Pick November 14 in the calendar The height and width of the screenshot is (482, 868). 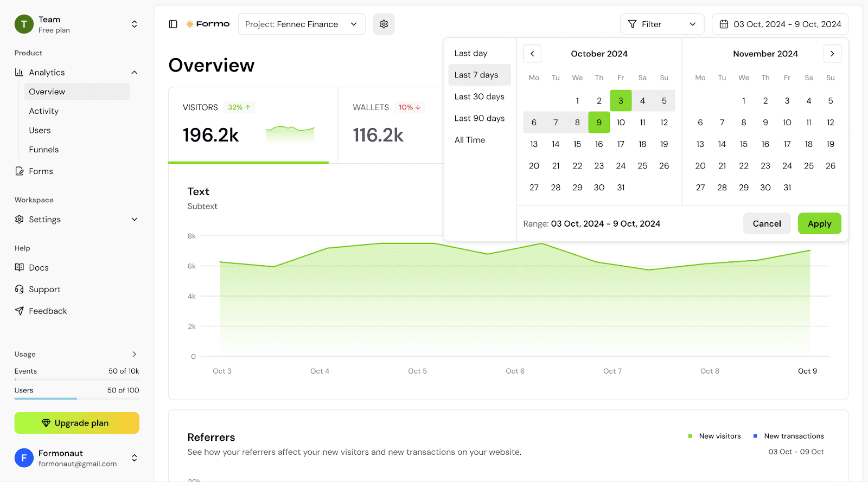722,144
